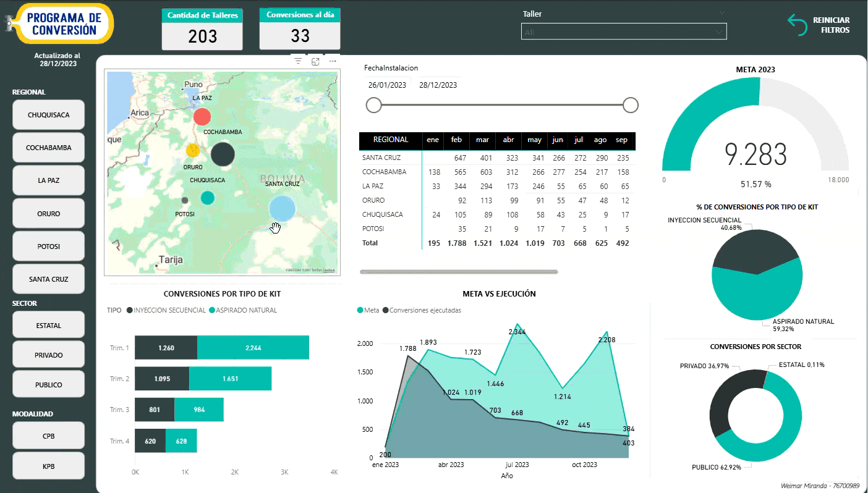
Task: Click the 2.344 peak label in area chart
Action: (517, 332)
